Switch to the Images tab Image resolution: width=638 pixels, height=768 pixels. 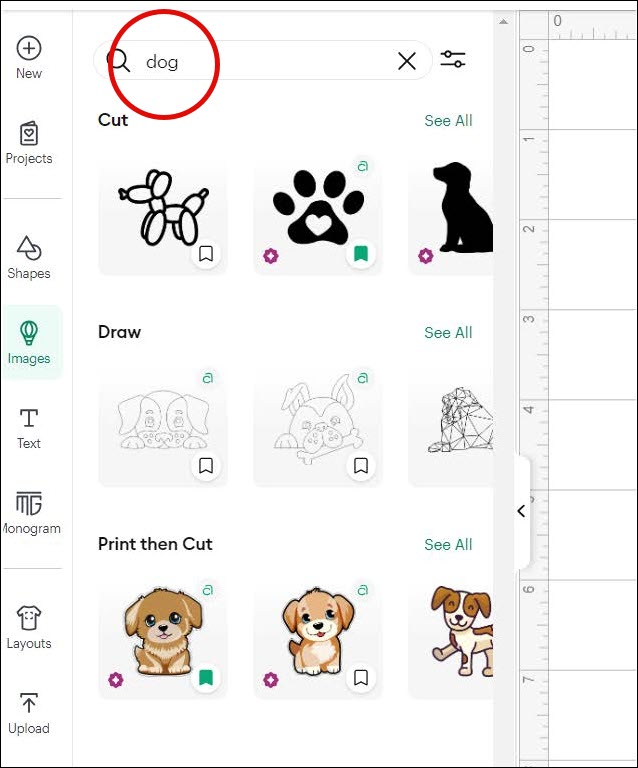tap(29, 343)
